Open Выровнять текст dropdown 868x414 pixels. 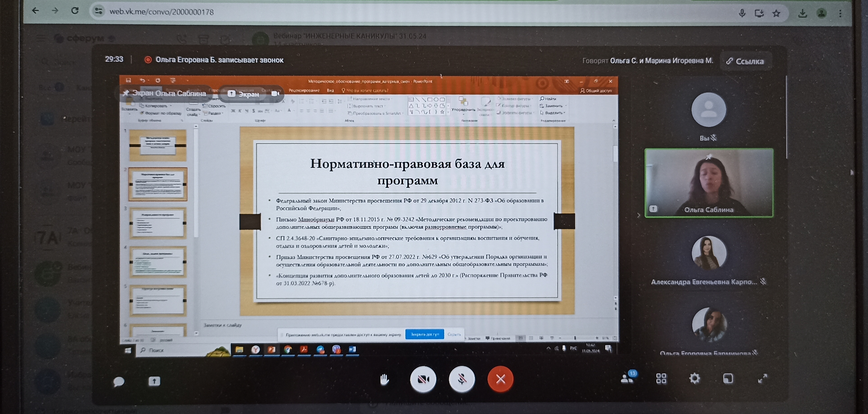pos(366,106)
